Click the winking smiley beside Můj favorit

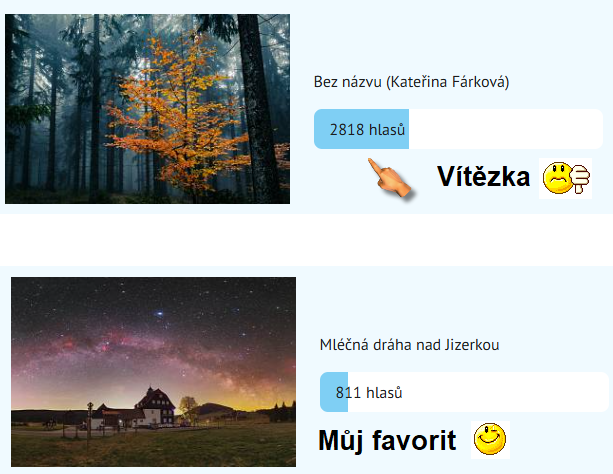point(490,440)
